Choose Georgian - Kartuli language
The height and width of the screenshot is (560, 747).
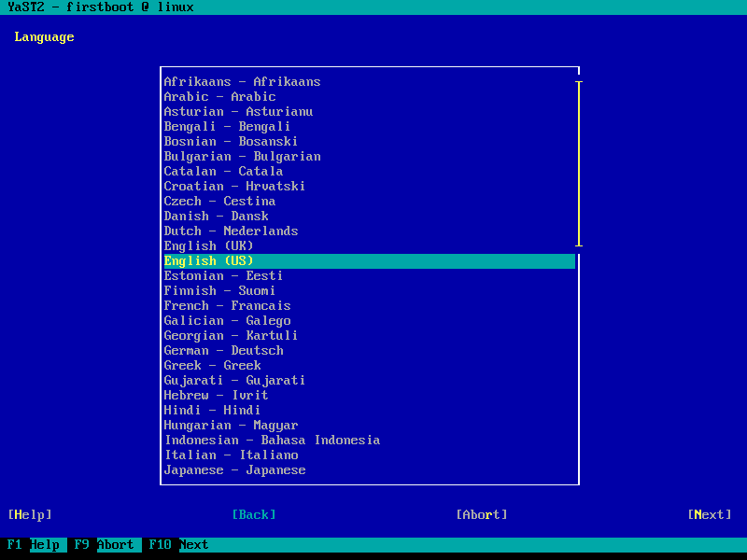[231, 336]
